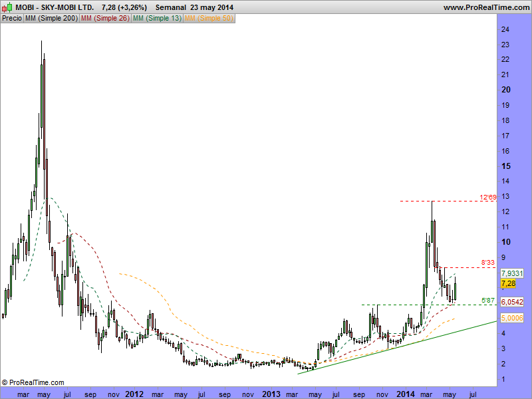Click the yellow 7,28 current price tag

[508, 283]
